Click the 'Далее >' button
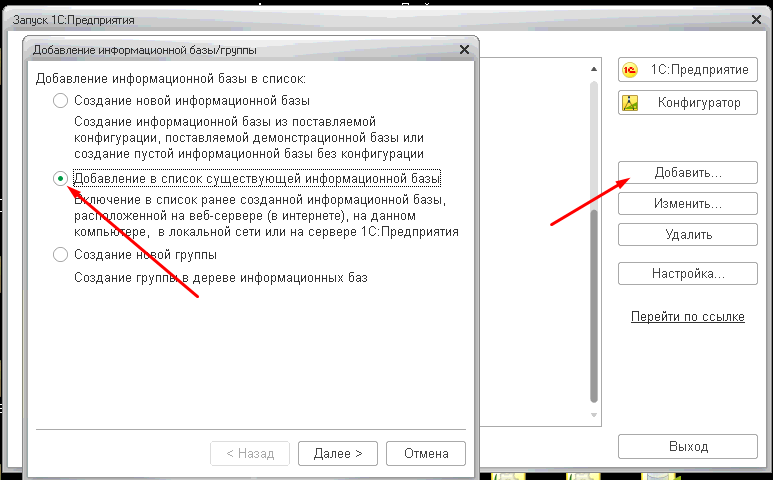This screenshot has width=773, height=480. tap(338, 453)
